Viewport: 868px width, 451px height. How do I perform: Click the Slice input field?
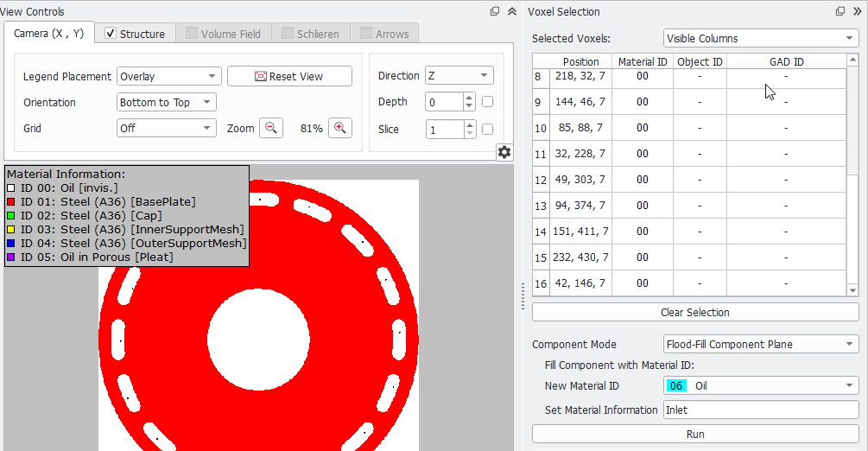(x=445, y=129)
